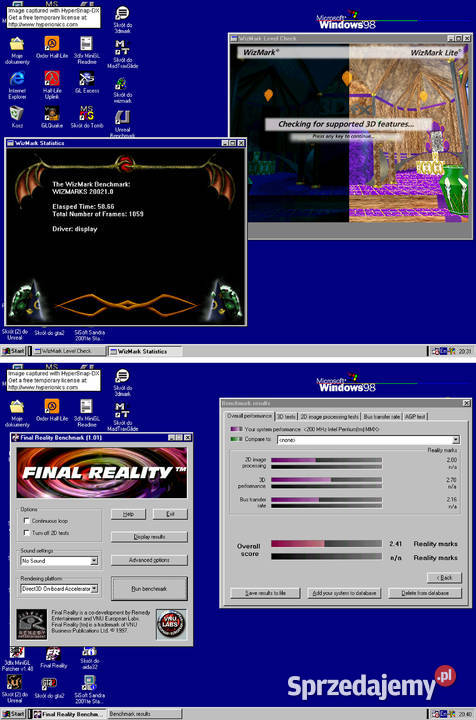
Task: Toggle Turn off 2D tests checkbox
Action: [27, 533]
